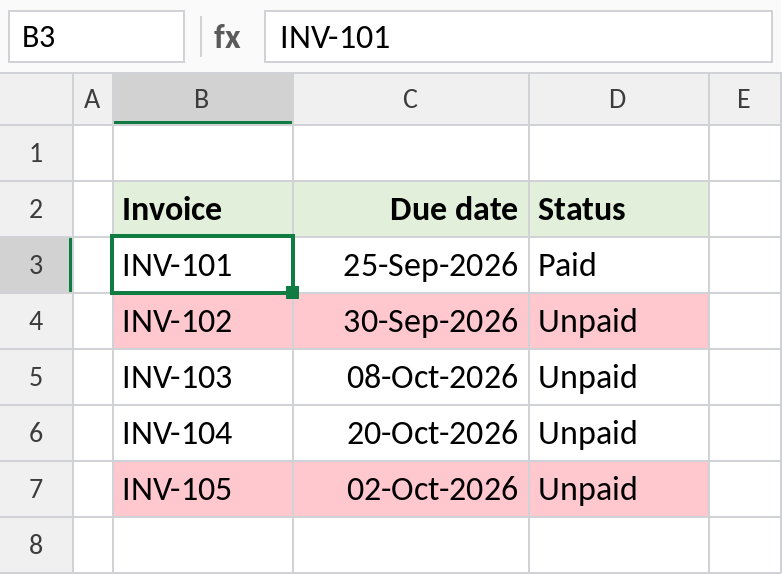The image size is (782, 574).
Task: Select row 8 header
Action: 36,545
